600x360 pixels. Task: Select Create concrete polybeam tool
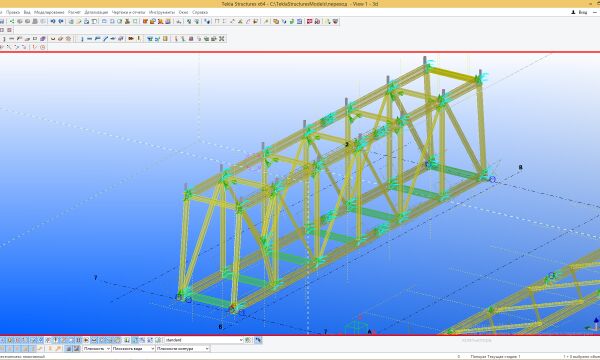click(x=19, y=39)
